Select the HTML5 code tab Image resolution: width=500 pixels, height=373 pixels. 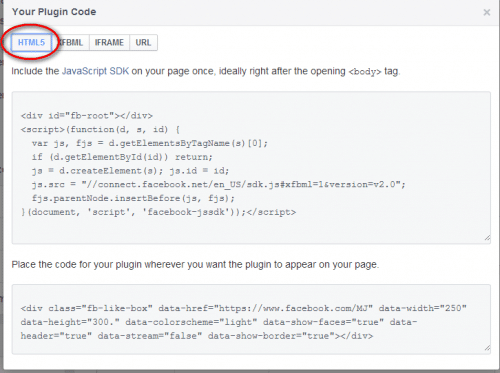point(31,43)
